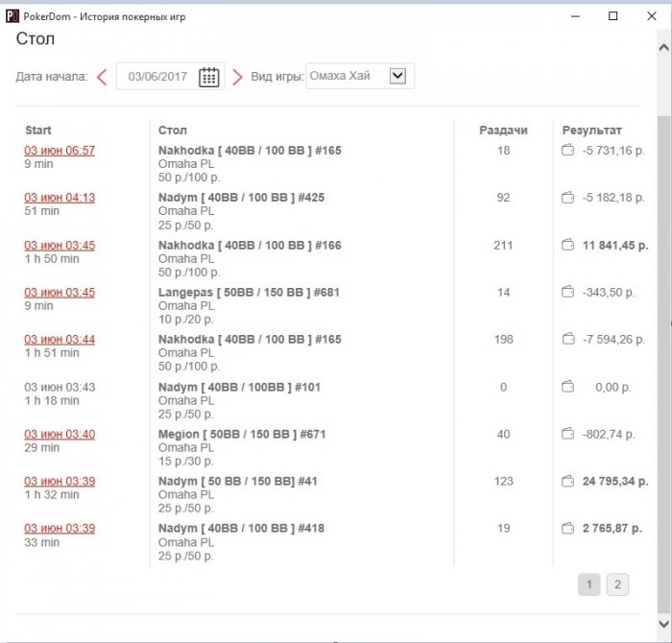This screenshot has height=643, width=672.
Task: Open session 03 июн 03:44
Action: [60, 340]
